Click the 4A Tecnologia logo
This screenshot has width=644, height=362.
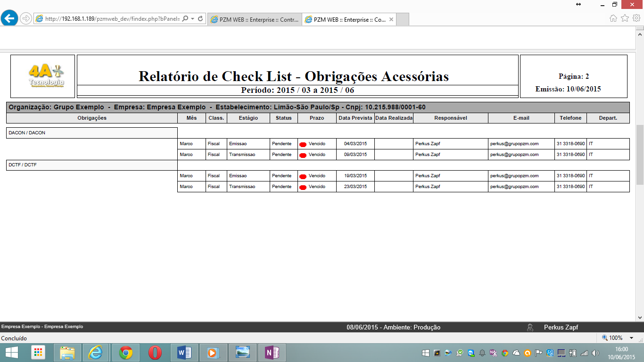[x=46, y=76]
